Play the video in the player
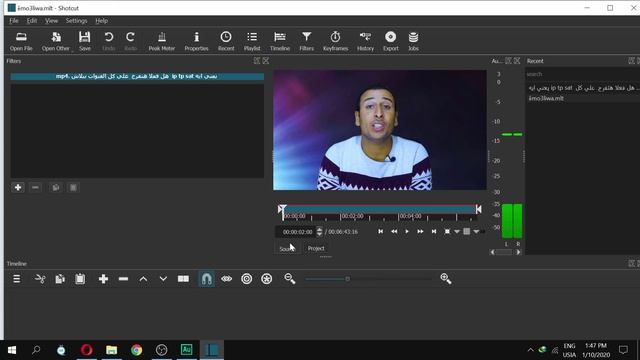The height and width of the screenshot is (360, 640). (x=407, y=231)
